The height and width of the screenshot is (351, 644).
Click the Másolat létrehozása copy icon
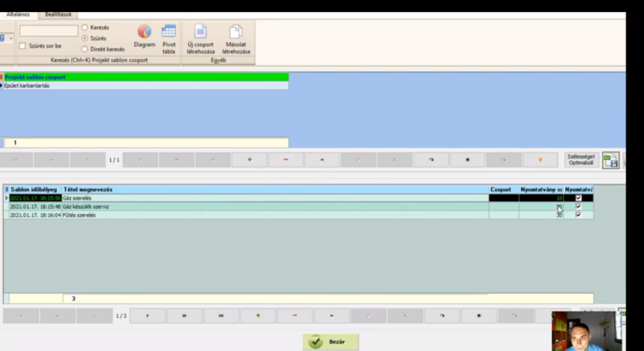[x=236, y=39]
